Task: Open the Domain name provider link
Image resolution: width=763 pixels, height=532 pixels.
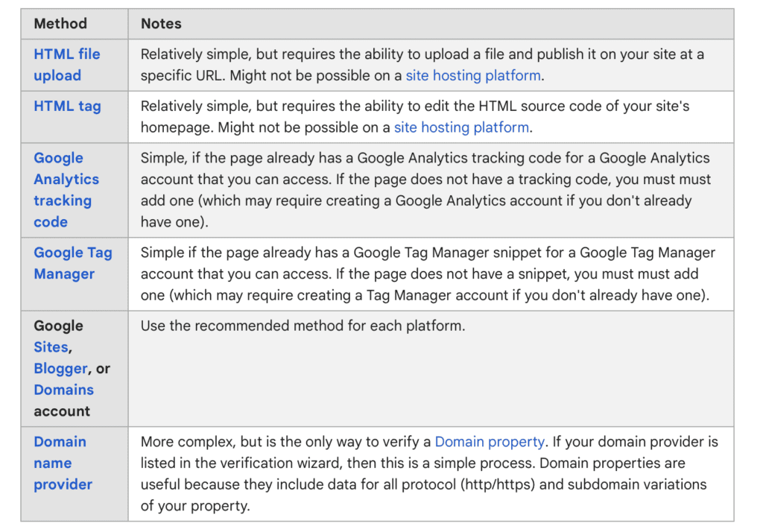Action: point(63,463)
